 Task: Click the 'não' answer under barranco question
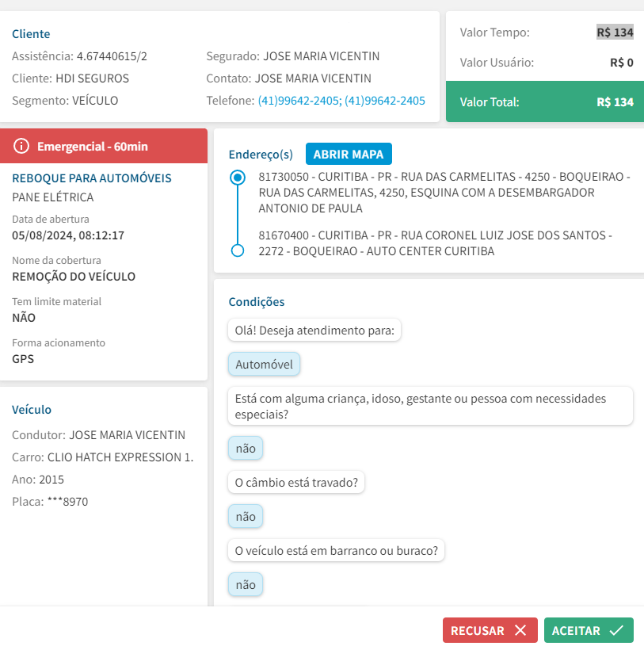pos(246,585)
